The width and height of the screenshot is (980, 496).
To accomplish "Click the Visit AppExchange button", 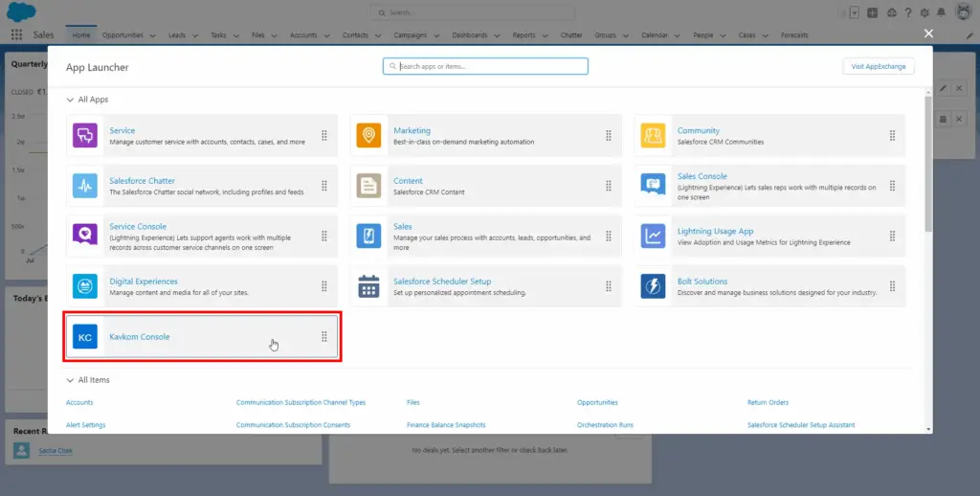I will pos(878,66).
